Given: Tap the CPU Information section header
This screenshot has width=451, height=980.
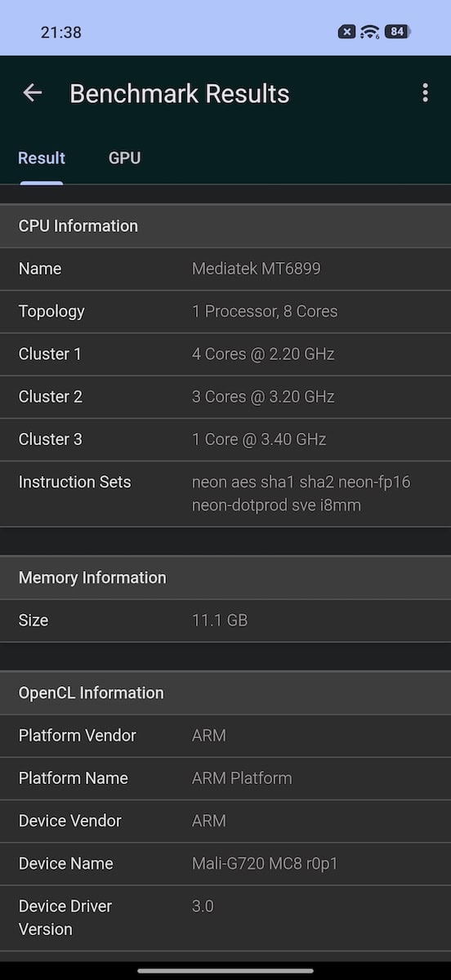Looking at the screenshot, I should (225, 226).
